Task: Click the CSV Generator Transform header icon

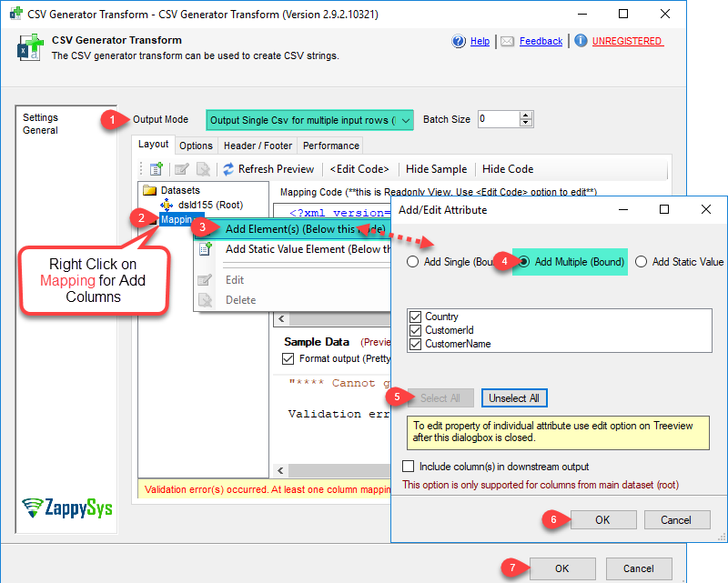Action: point(30,47)
